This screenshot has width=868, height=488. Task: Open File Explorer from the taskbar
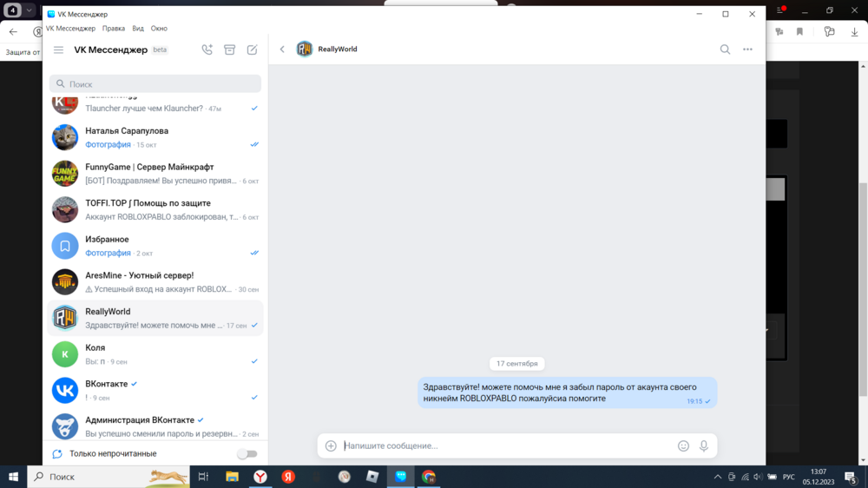pos(232,477)
